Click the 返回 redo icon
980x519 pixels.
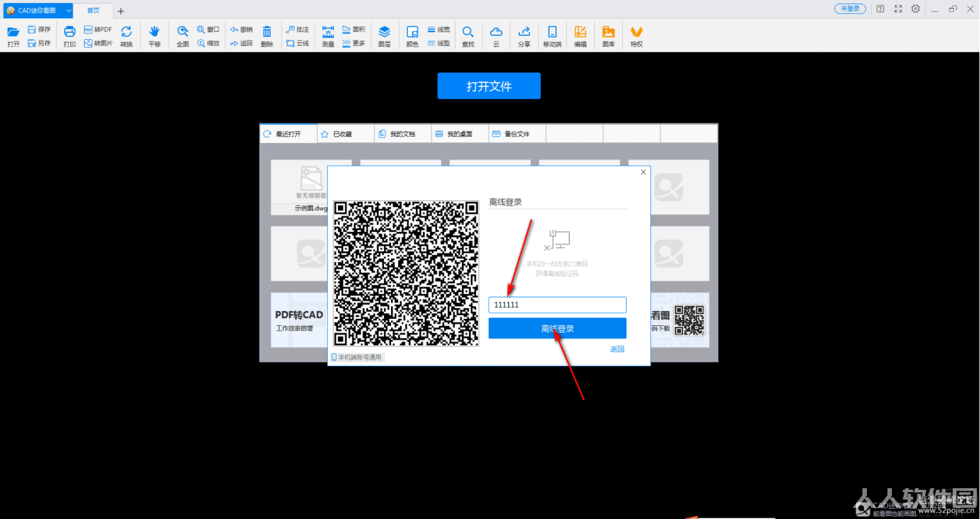tap(241, 43)
